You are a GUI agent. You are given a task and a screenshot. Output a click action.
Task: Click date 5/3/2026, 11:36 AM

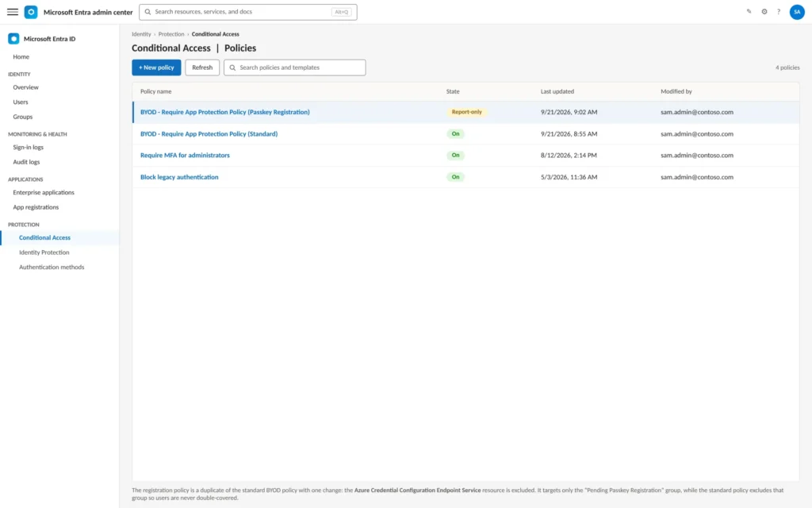pos(569,177)
